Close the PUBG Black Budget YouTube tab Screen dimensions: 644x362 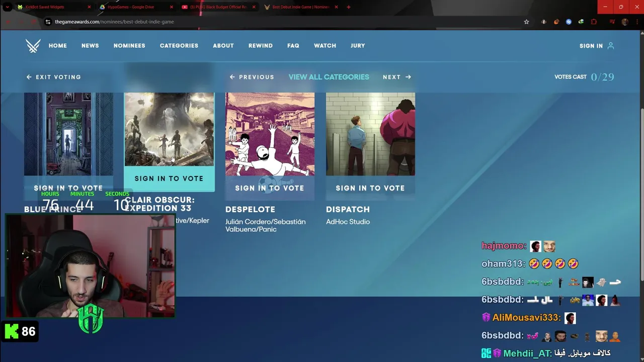point(253,7)
